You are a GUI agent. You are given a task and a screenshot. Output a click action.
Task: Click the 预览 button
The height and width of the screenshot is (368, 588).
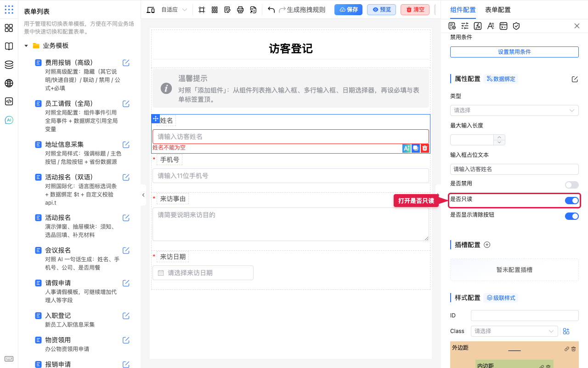coord(381,10)
